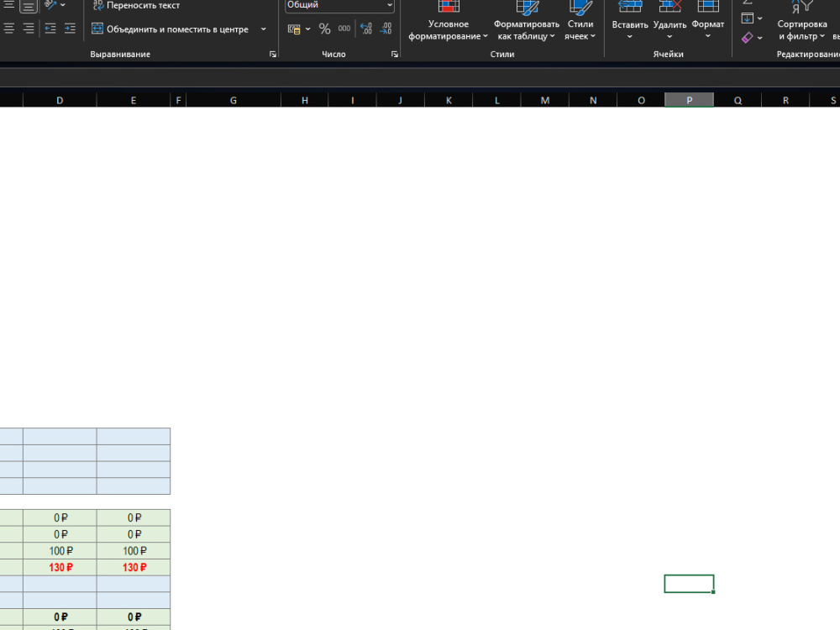Click the accounting number format icon

[x=294, y=29]
